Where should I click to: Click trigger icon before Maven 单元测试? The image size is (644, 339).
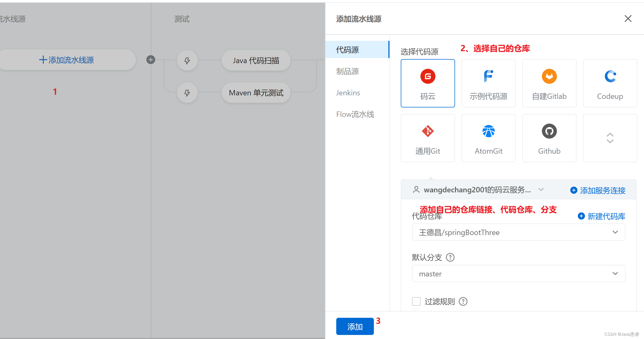187,93
